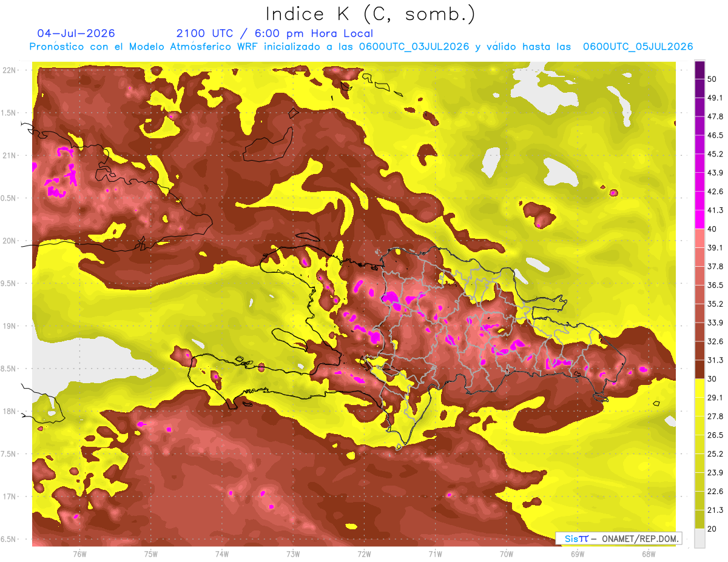This screenshot has width=728, height=562.
Task: Click the '45.2' colorbar value
Action: (715, 154)
